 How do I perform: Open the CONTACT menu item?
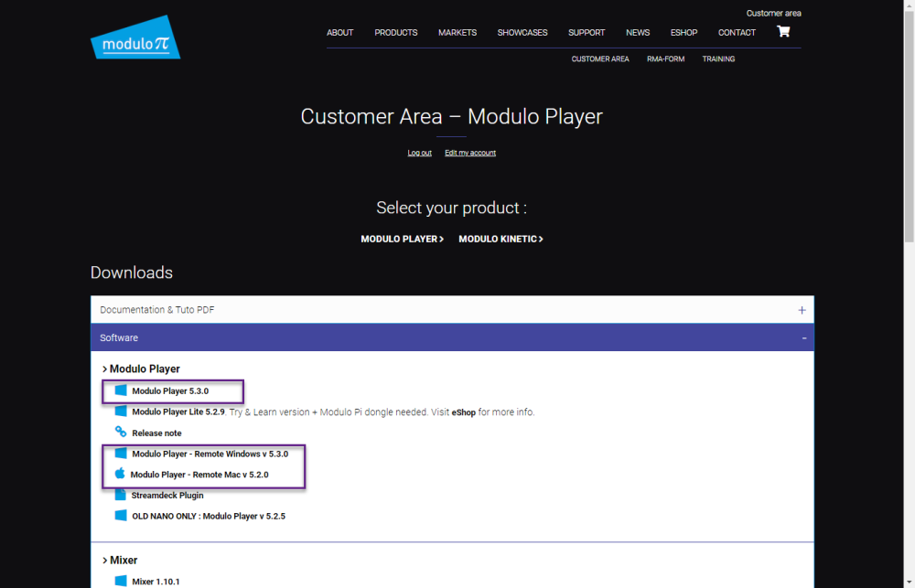pyautogui.click(x=737, y=33)
